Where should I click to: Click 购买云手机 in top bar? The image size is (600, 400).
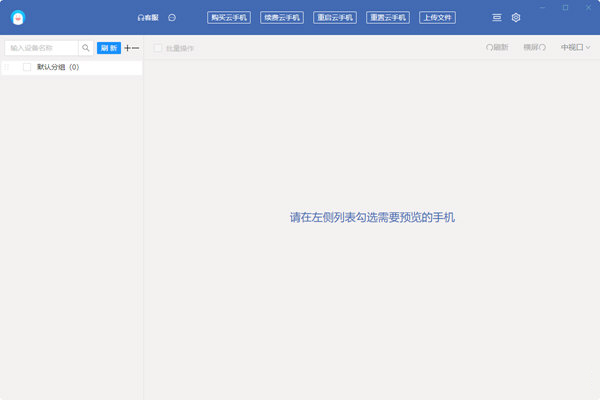pos(229,18)
